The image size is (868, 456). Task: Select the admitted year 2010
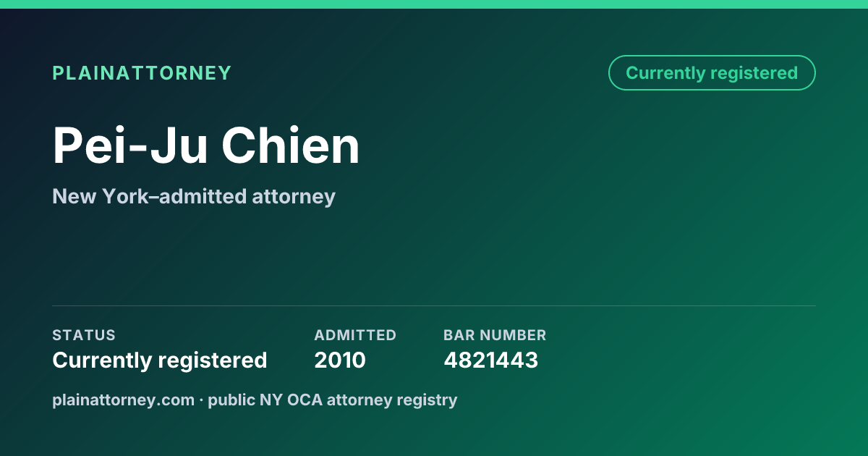click(x=340, y=360)
